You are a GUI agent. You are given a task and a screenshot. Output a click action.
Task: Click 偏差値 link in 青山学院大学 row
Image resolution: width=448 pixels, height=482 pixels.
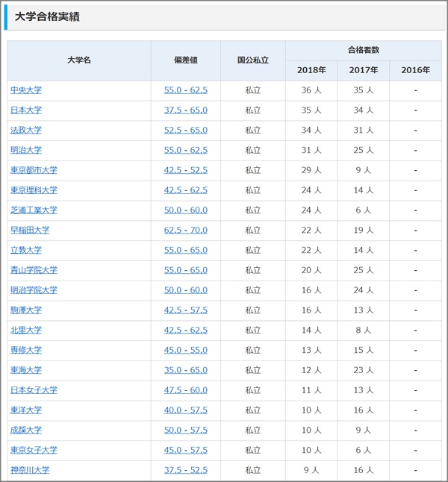tap(185, 270)
